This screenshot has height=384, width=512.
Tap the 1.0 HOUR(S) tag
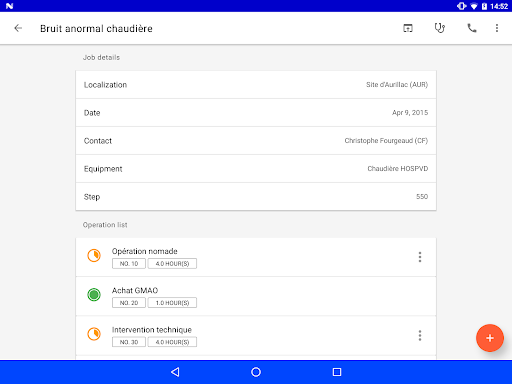pyautogui.click(x=172, y=303)
